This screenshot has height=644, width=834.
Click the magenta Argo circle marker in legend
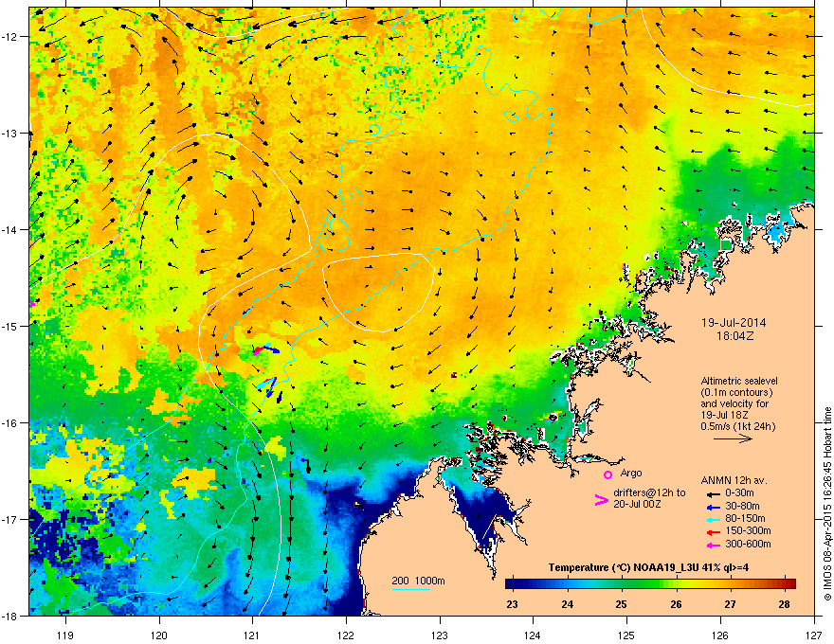(607, 474)
